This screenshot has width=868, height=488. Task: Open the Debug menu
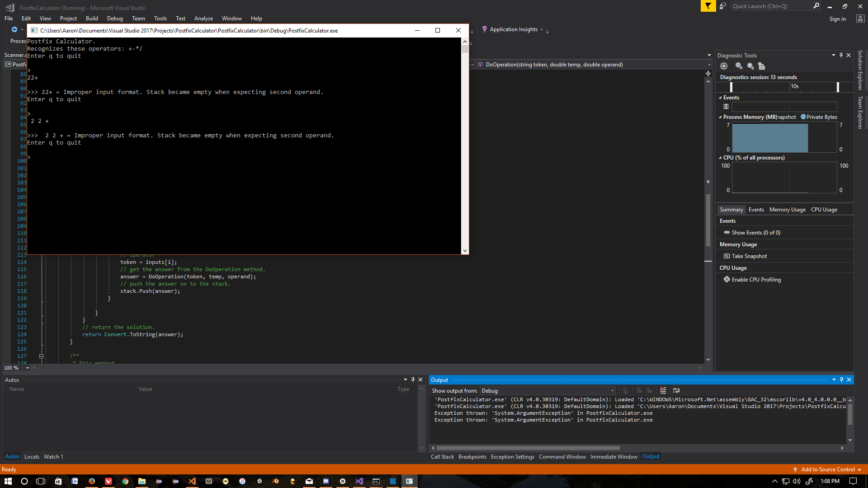[115, 19]
